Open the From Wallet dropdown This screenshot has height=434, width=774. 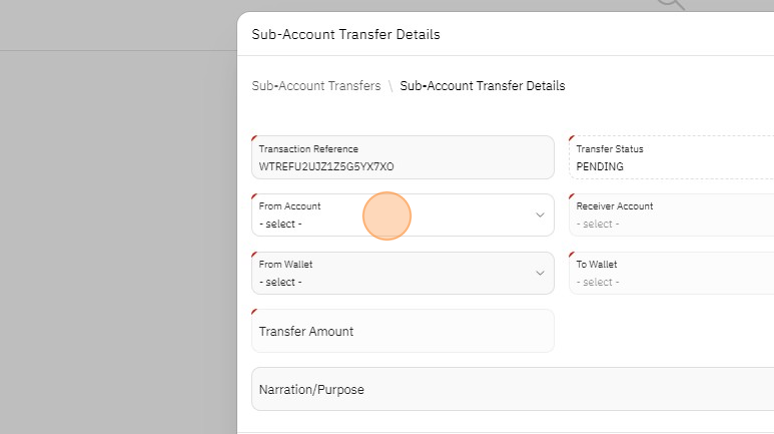pyautogui.click(x=402, y=273)
